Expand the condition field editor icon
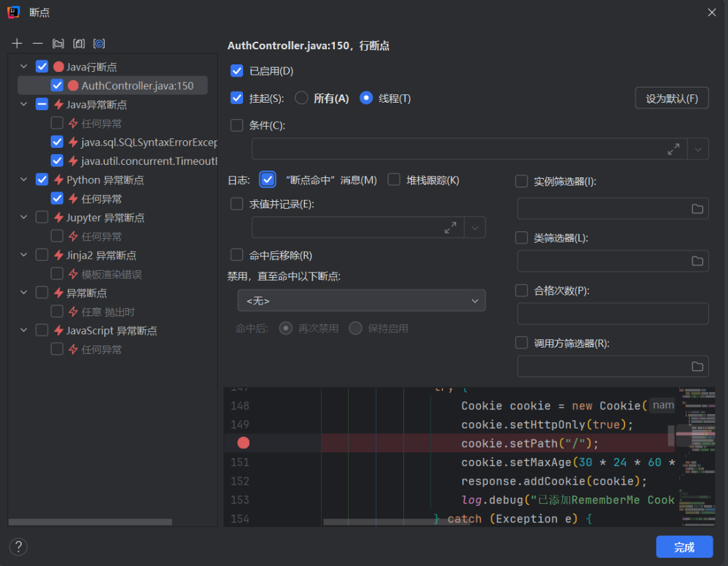Viewport: 728px width, 566px height. pos(674,149)
